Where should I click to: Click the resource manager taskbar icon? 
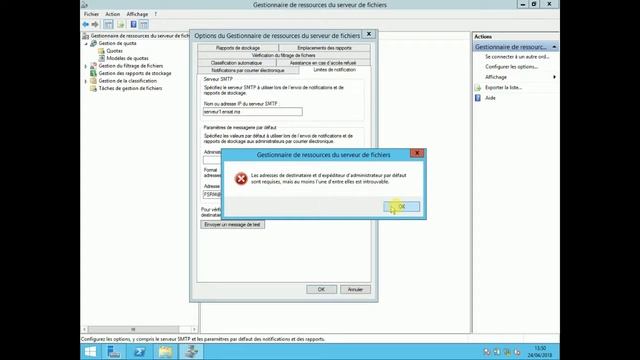pyautogui.click(x=191, y=351)
